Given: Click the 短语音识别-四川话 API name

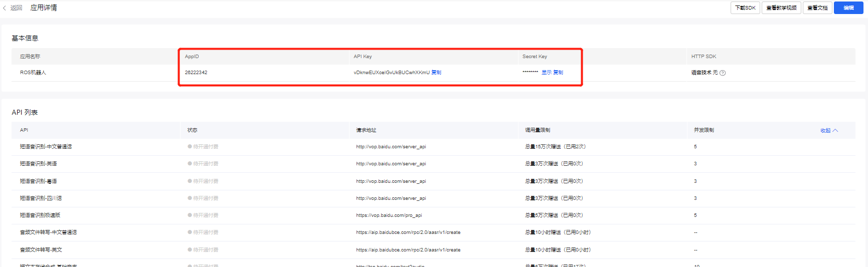Looking at the screenshot, I should click(x=41, y=198).
